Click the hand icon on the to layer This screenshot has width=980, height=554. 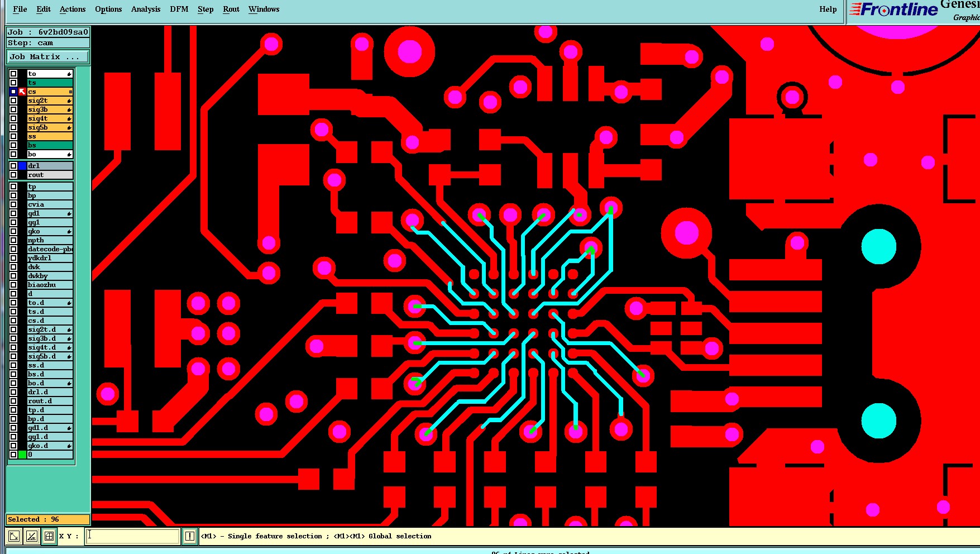[x=69, y=74]
